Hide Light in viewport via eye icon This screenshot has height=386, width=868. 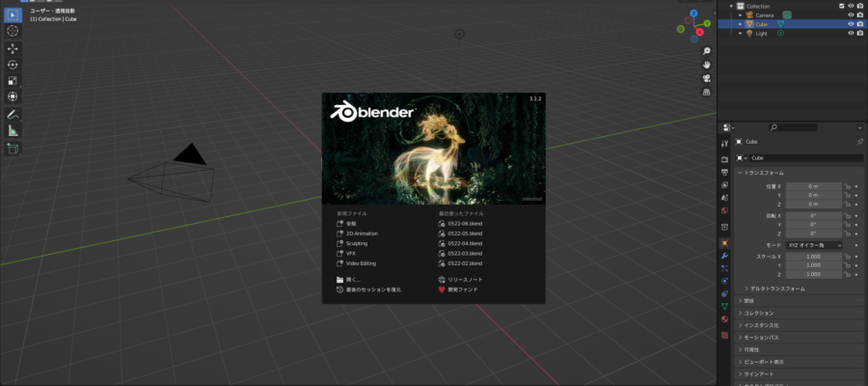pyautogui.click(x=852, y=33)
